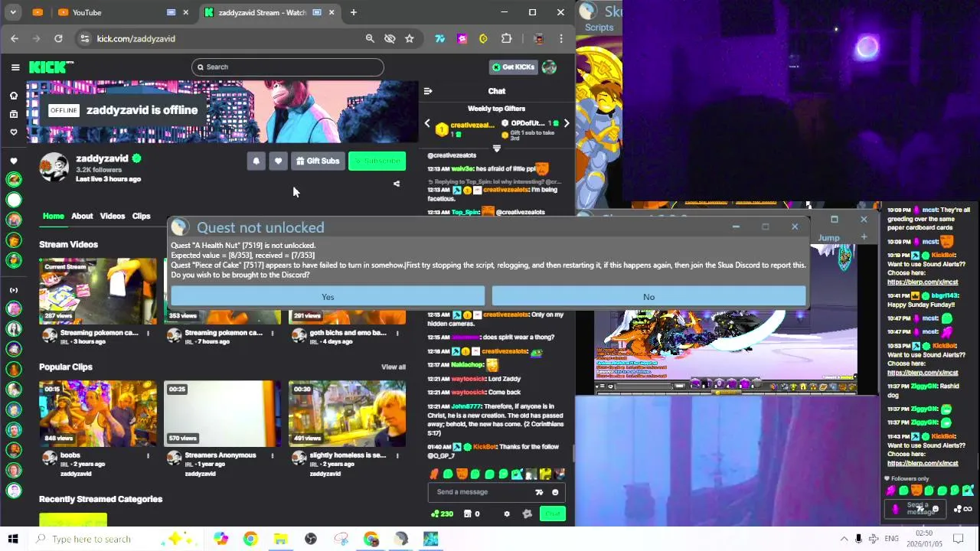Open the Kick user avatar menu
980x551 pixels.
click(x=549, y=67)
